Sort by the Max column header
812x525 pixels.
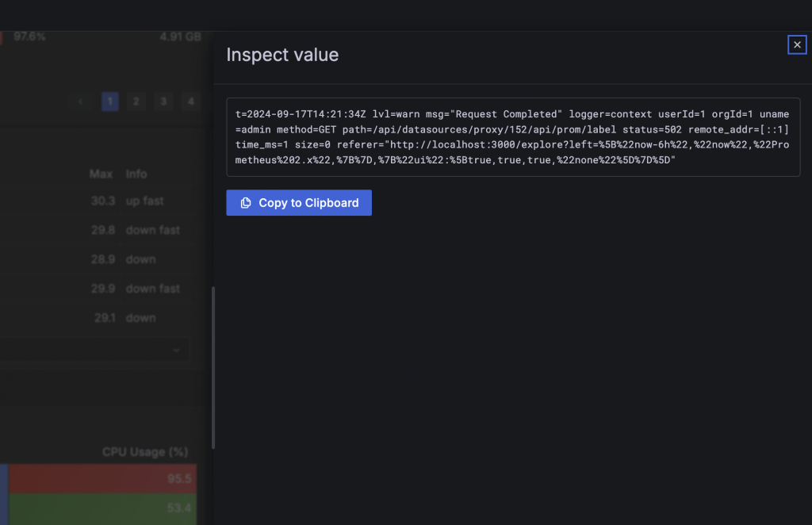(x=101, y=174)
